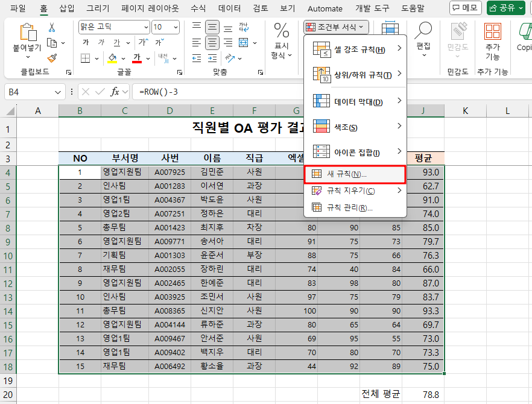Click the font color icon
The width and height of the screenshot is (532, 404).
(x=137, y=58)
